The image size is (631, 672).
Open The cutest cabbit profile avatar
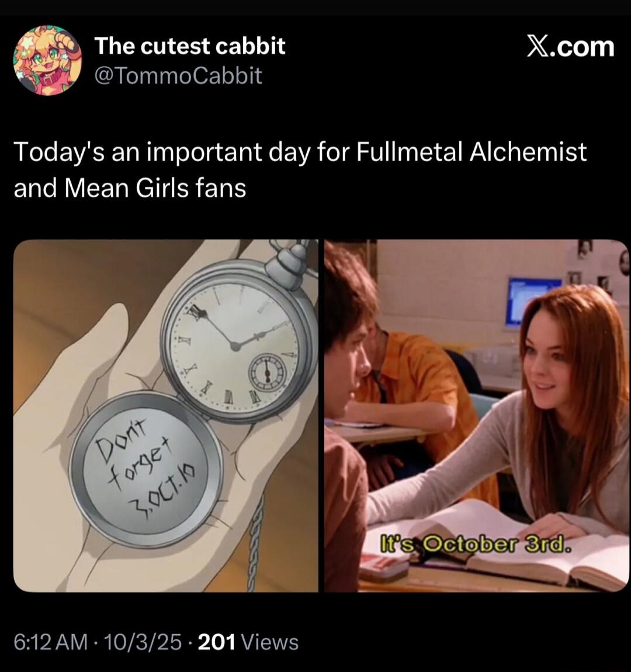47,60
